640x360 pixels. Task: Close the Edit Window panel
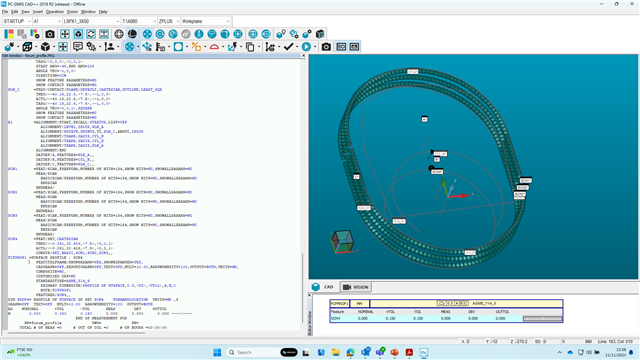[x=303, y=56]
